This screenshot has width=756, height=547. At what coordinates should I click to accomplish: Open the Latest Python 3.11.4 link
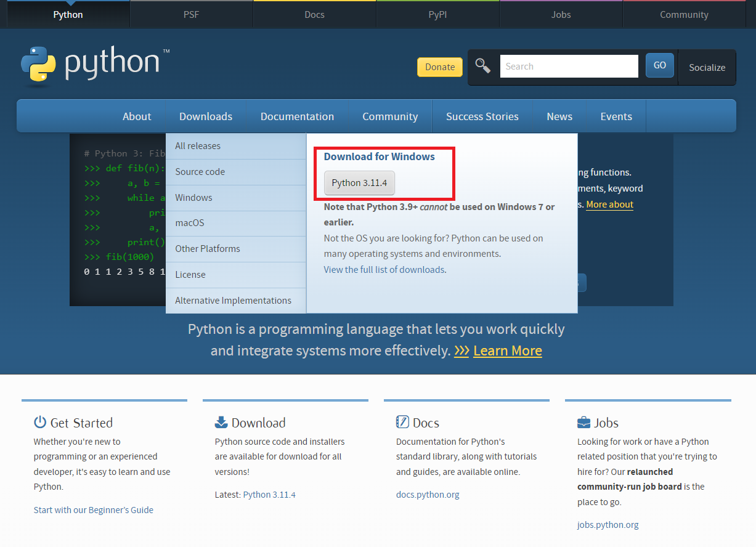269,495
